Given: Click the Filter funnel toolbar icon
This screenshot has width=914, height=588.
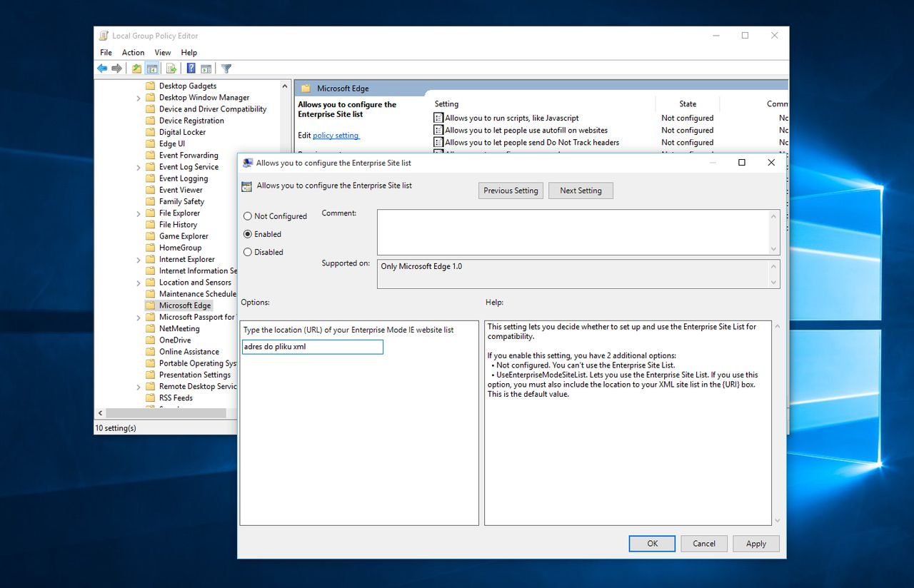Looking at the screenshot, I should pyautogui.click(x=226, y=69).
